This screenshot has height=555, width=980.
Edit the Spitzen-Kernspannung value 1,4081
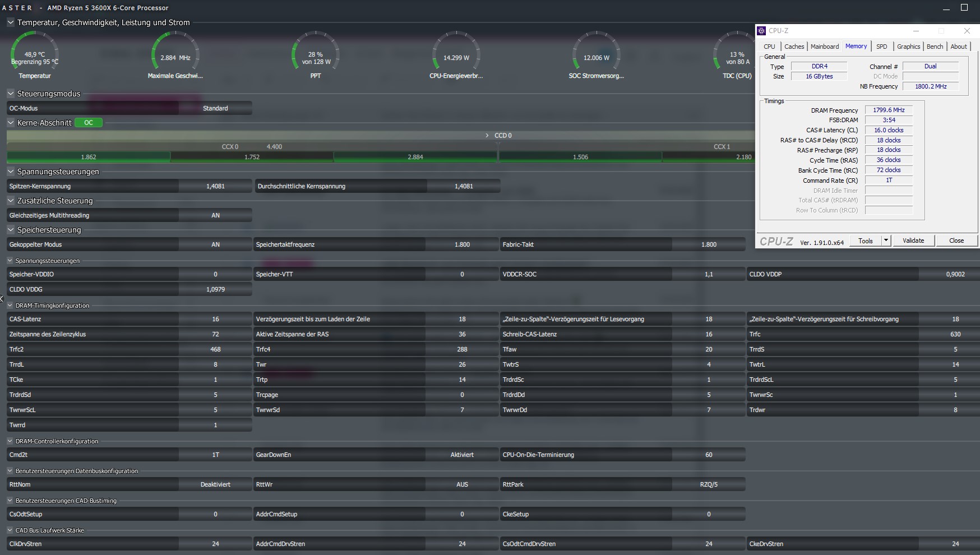(x=215, y=186)
